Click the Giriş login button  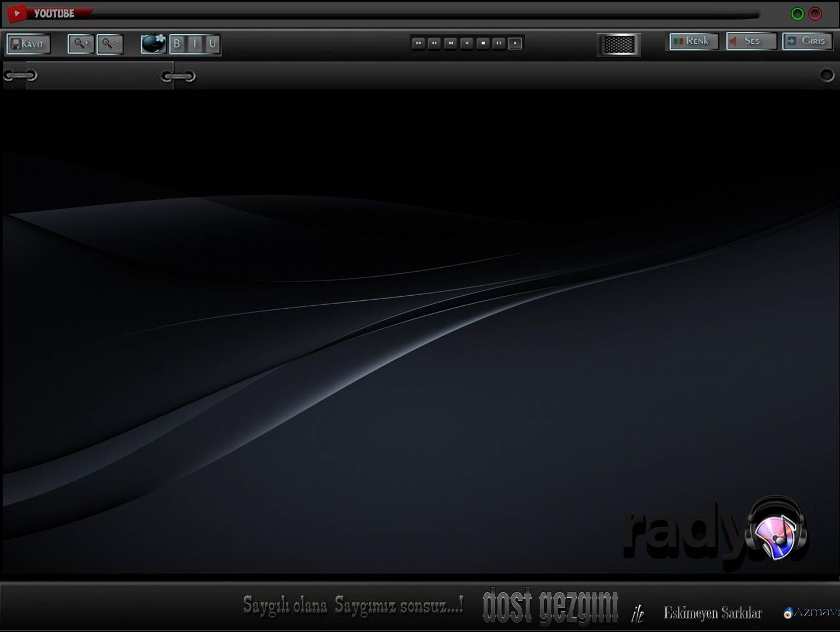(x=806, y=41)
